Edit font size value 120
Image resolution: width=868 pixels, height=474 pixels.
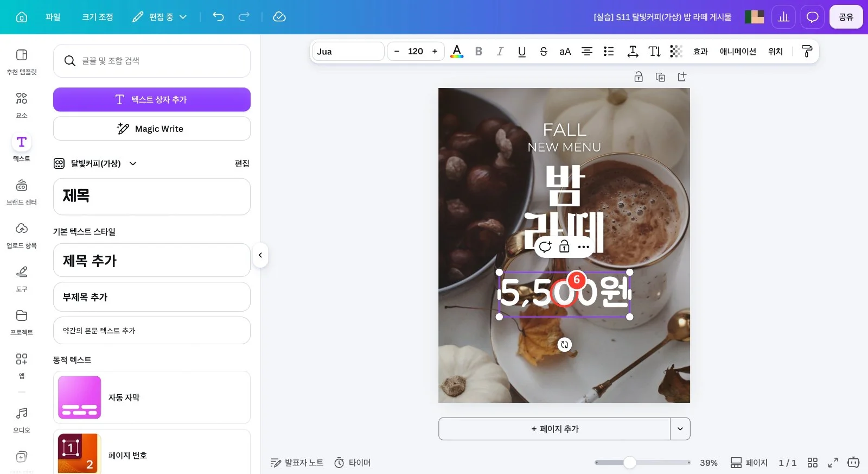coord(416,52)
